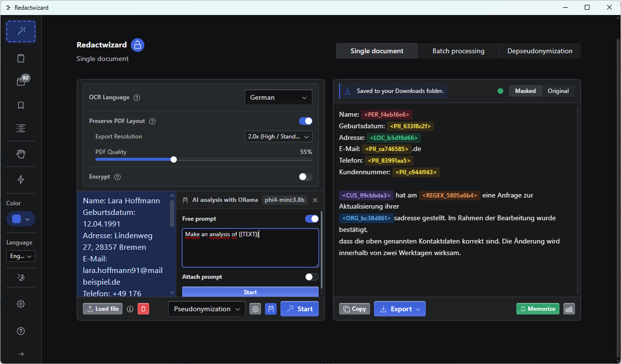Click the info icon next to Load file
Viewport: 621px width, 364px height.
pyautogui.click(x=130, y=309)
